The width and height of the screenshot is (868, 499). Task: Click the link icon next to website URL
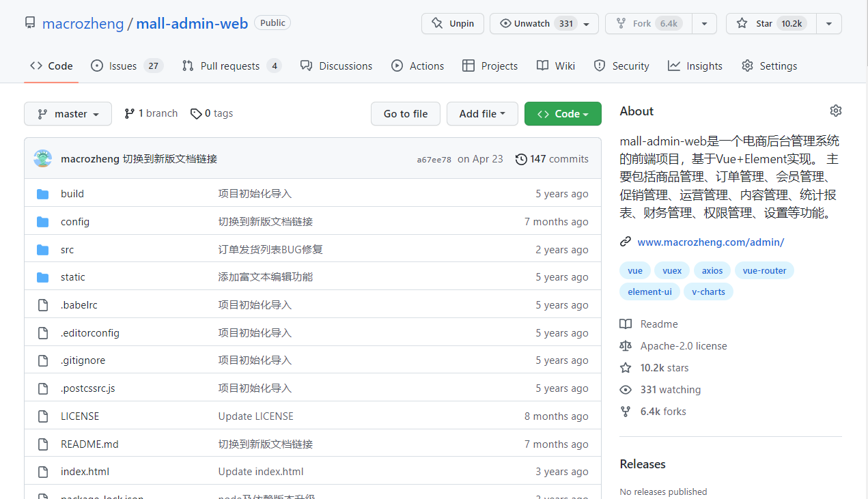point(626,242)
